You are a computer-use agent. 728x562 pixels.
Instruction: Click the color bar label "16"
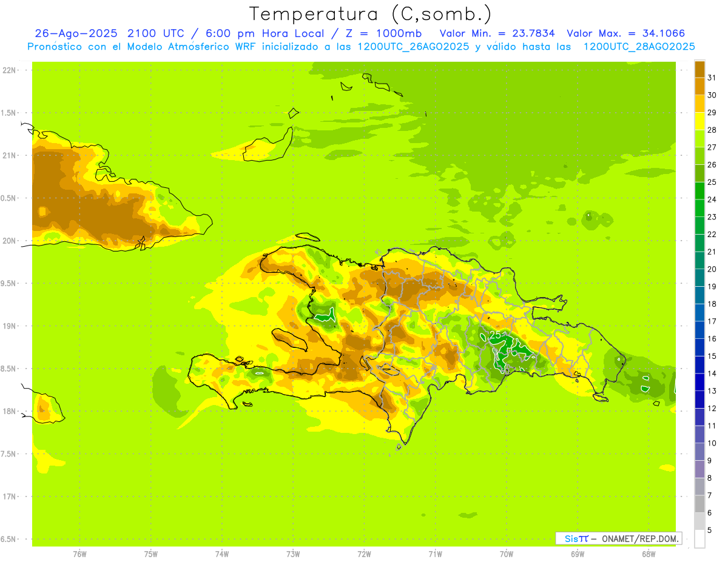pos(712,339)
